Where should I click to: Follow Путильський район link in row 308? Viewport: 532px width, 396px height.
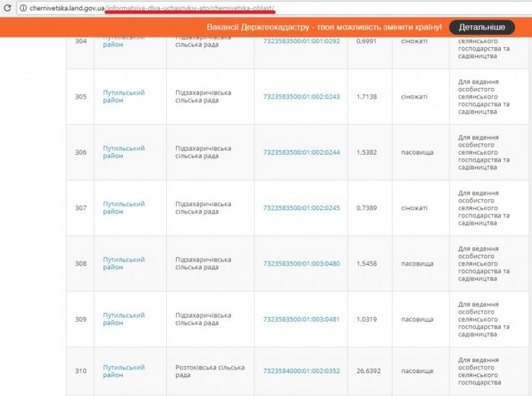coord(123,264)
